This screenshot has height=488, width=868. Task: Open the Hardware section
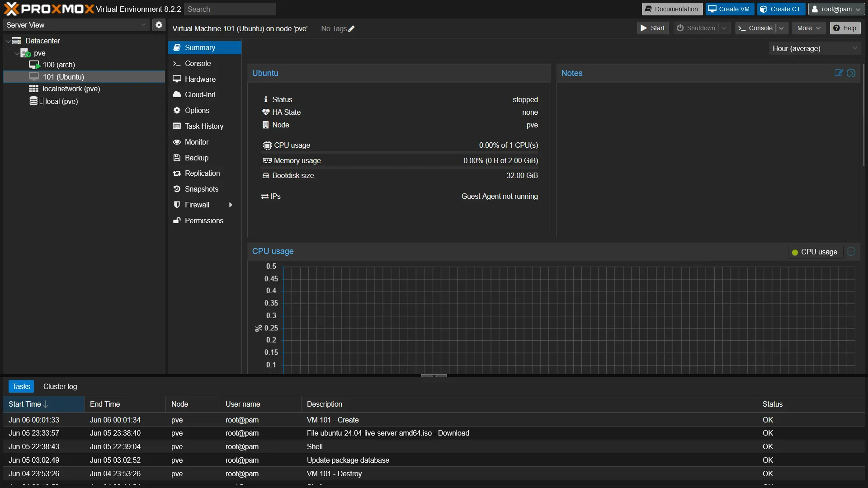pyautogui.click(x=205, y=79)
